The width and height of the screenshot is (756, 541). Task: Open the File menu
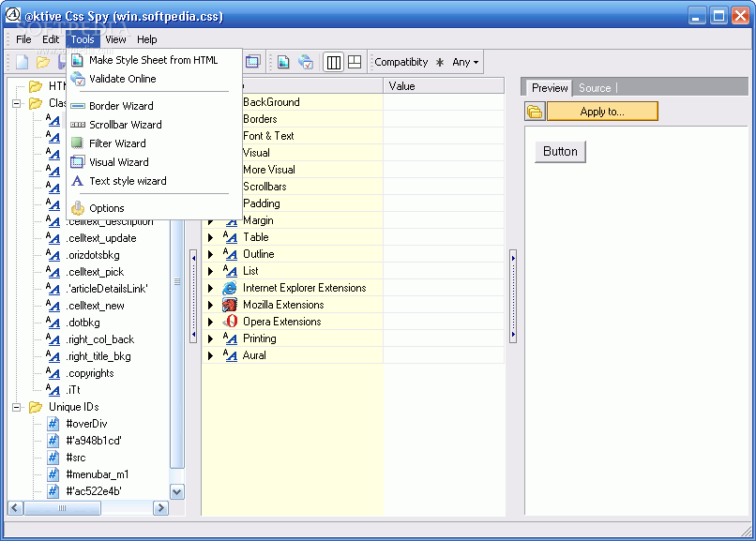pyautogui.click(x=23, y=39)
